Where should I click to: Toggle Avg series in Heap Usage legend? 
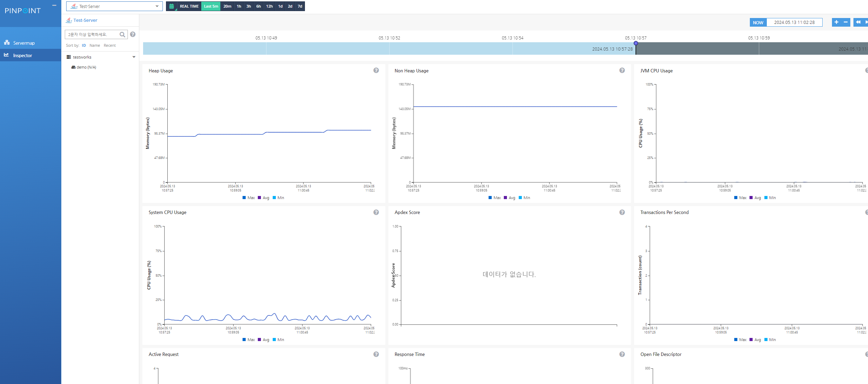pyautogui.click(x=264, y=198)
